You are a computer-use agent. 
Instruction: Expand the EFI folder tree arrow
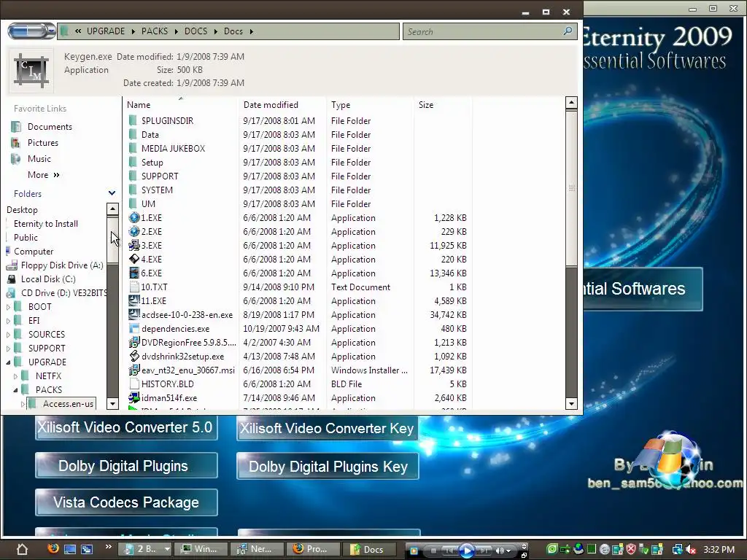[x=8, y=321]
